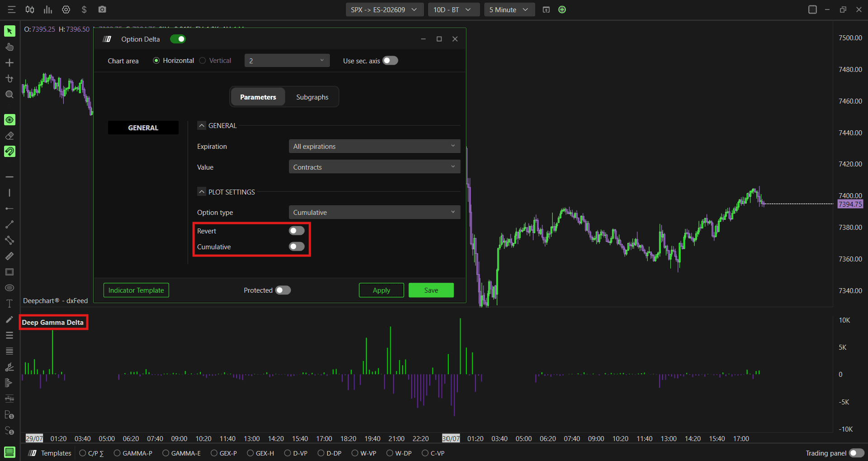Viewport: 868px width, 461px height.
Task: Switch to the Parameters tab
Action: (258, 97)
